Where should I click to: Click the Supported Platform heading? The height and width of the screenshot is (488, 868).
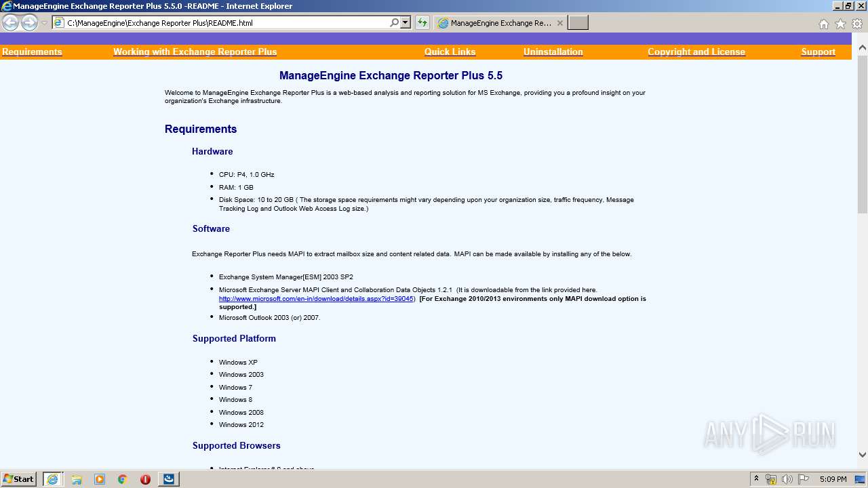(234, 339)
